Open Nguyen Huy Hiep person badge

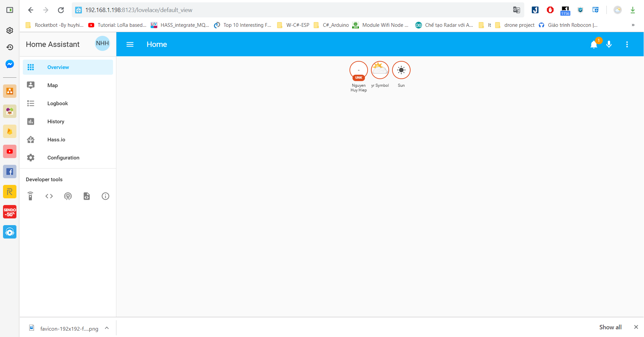click(359, 76)
